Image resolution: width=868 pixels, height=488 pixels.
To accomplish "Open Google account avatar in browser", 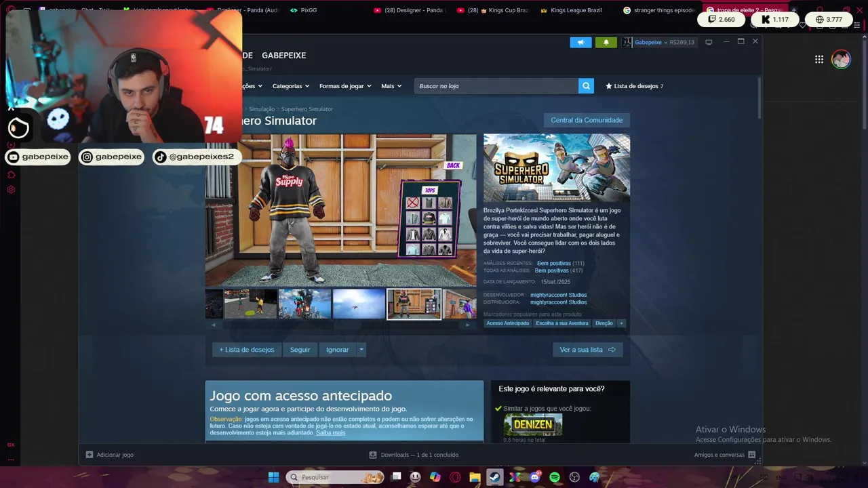I will tap(841, 60).
